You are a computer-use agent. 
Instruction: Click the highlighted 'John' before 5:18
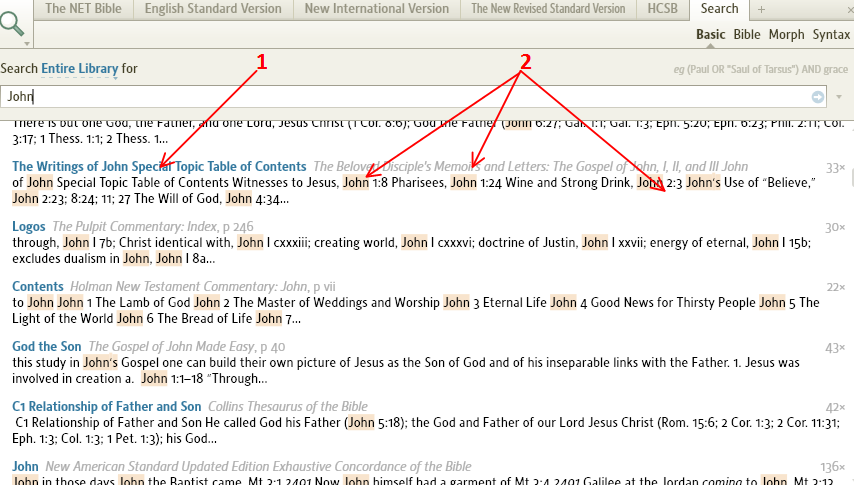[x=361, y=422]
